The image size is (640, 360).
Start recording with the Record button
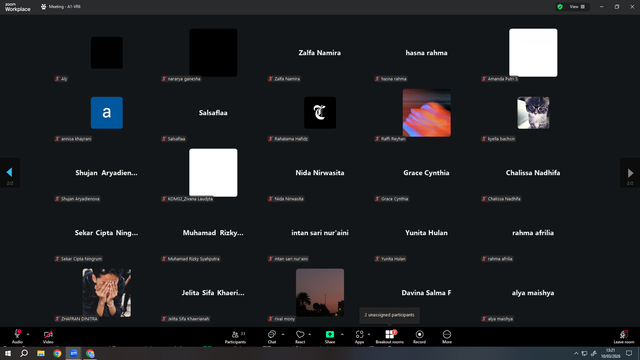(419, 337)
